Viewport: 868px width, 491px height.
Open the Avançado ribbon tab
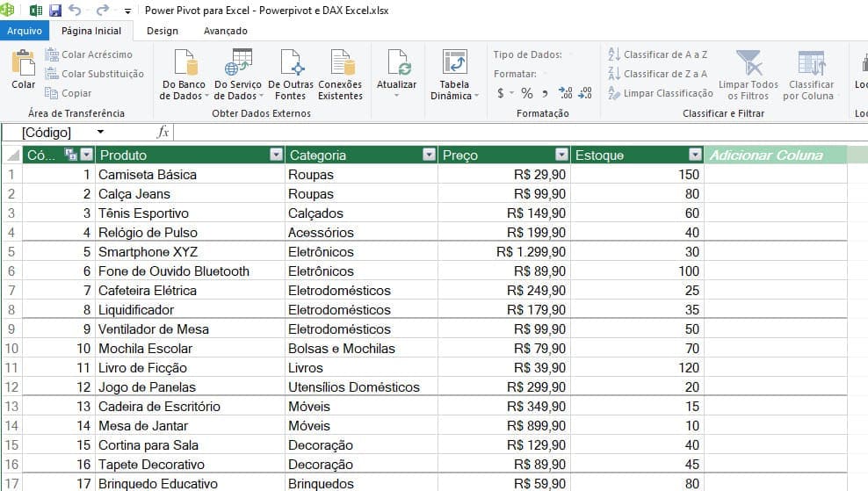pyautogui.click(x=226, y=31)
